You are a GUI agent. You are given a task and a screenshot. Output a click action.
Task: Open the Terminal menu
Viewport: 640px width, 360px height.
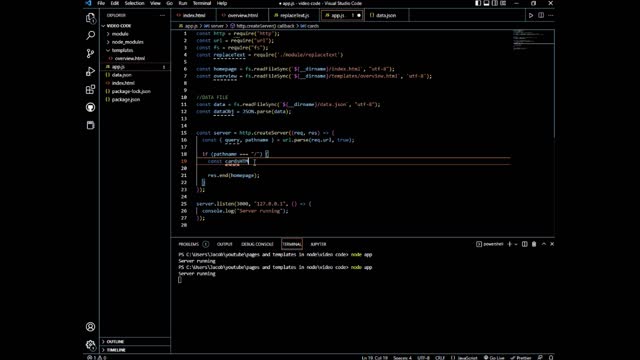202,3
